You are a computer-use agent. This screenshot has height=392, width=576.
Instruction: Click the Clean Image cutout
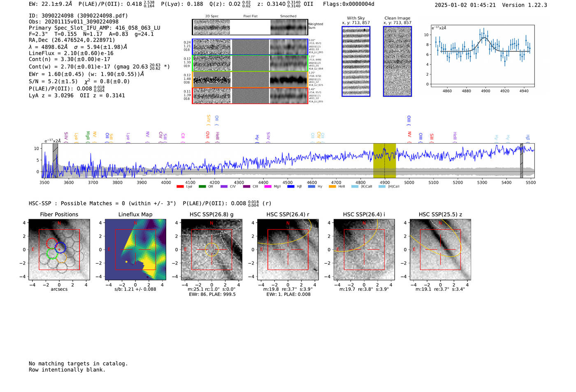coord(397,61)
